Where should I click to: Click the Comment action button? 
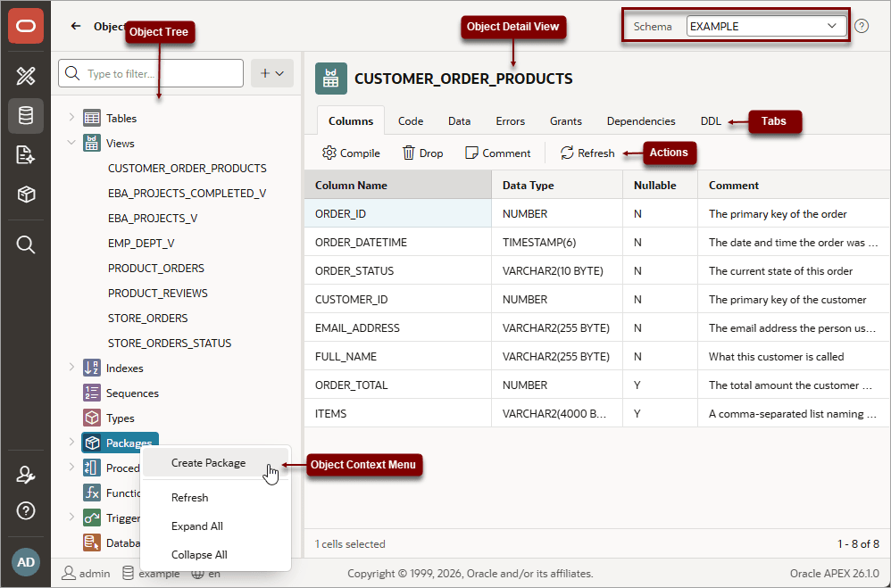498,153
